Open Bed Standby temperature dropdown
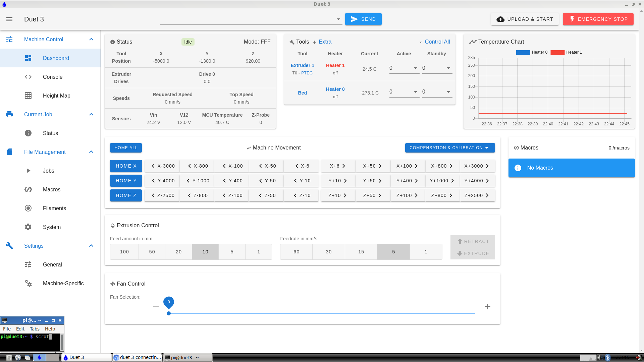 448,92
